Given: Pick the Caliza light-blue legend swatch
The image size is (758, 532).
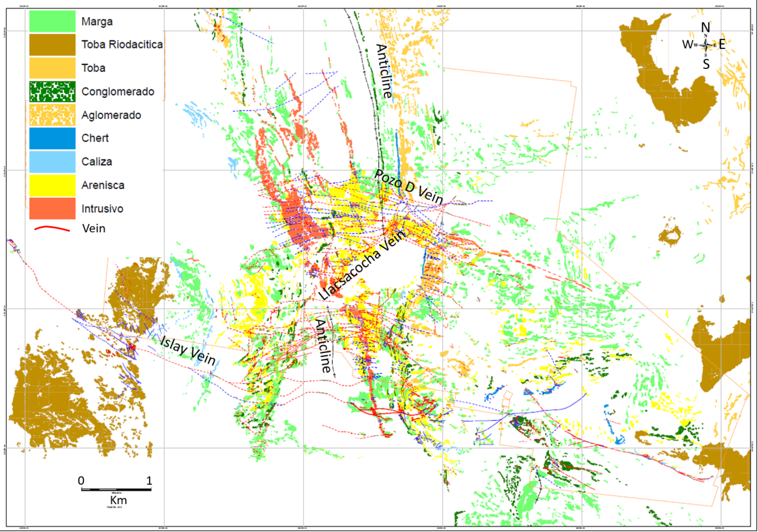Looking at the screenshot, I should click(52, 162).
